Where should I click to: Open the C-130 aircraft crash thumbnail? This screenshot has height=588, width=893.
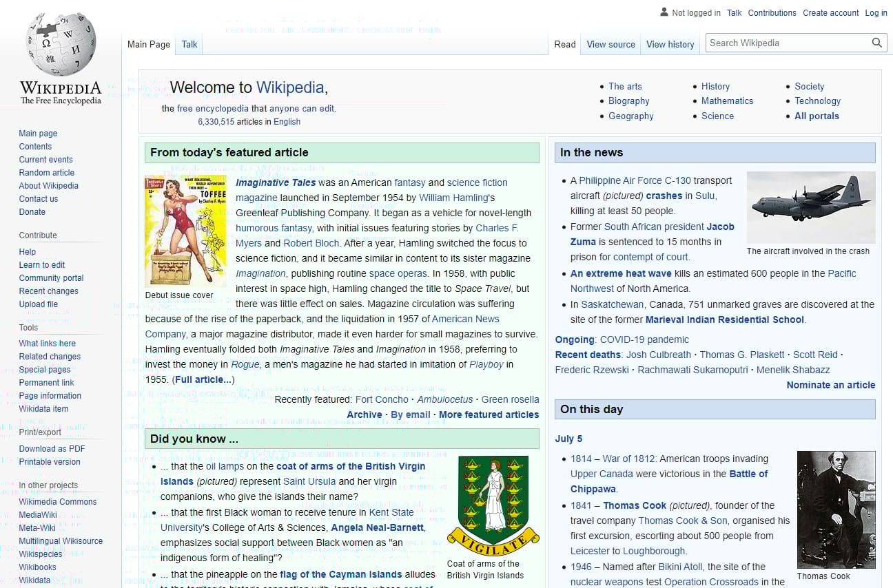(811, 207)
